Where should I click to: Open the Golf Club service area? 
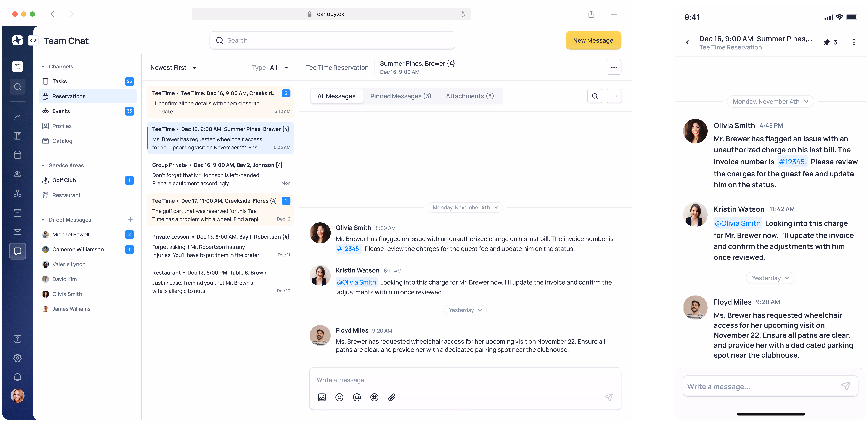[x=88, y=180]
